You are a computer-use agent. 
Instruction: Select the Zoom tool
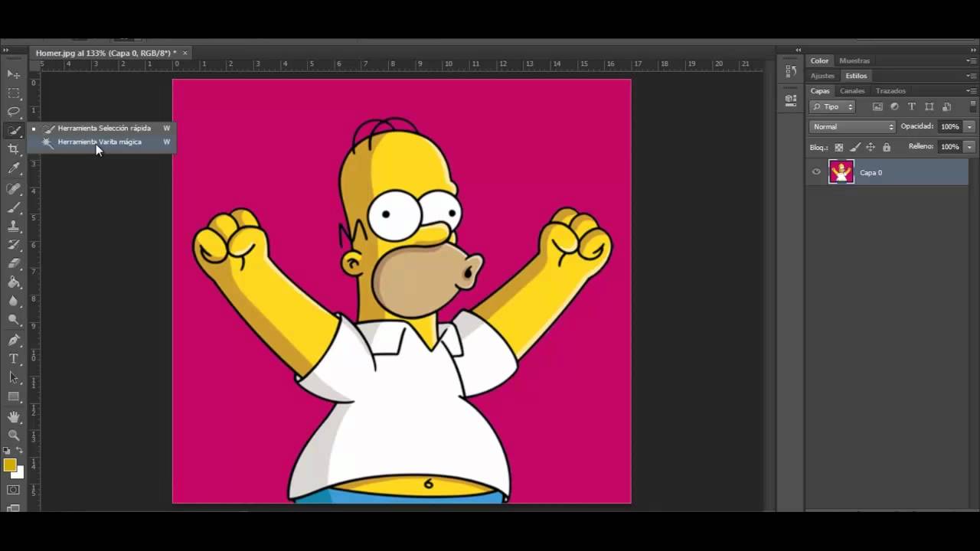click(14, 435)
